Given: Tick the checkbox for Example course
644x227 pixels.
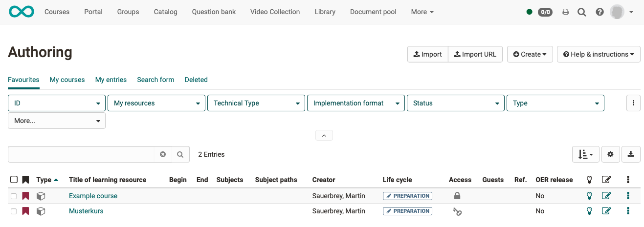Looking at the screenshot, I should [x=14, y=196].
